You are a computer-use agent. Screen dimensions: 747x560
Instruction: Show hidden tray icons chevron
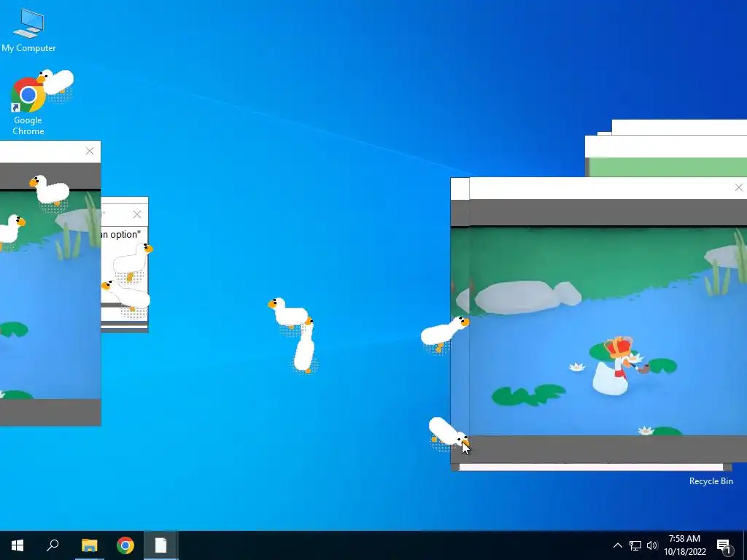click(617, 545)
